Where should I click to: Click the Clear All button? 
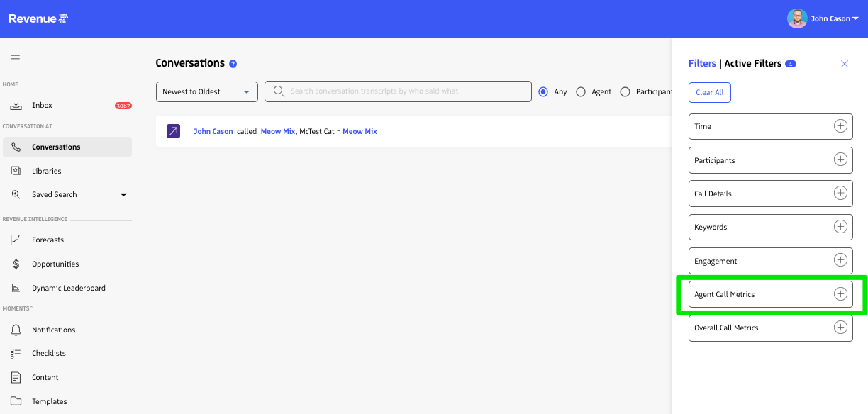709,92
